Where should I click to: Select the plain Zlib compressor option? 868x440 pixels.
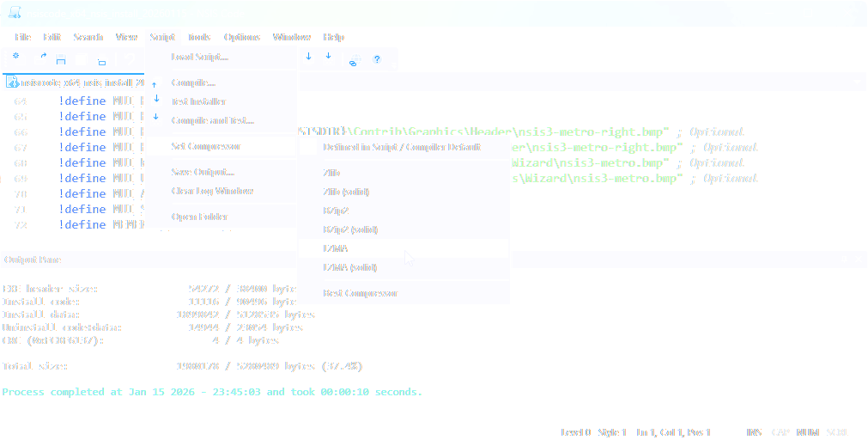pyautogui.click(x=404, y=173)
